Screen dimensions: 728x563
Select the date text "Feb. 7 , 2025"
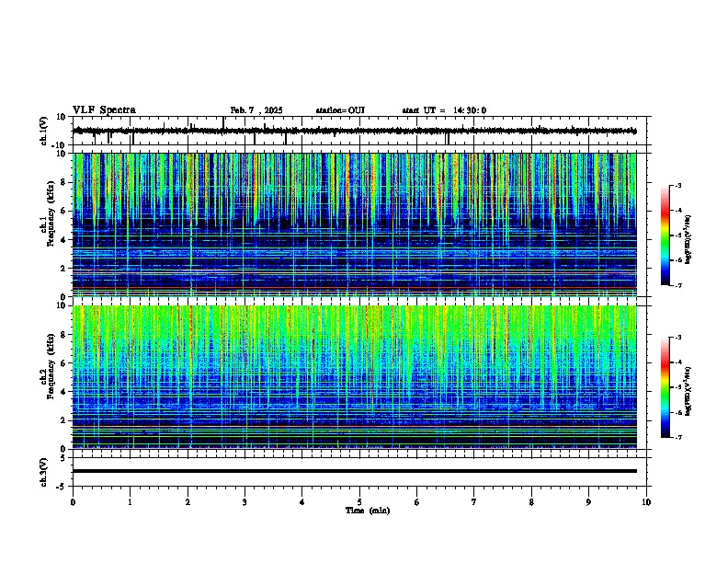click(x=256, y=110)
